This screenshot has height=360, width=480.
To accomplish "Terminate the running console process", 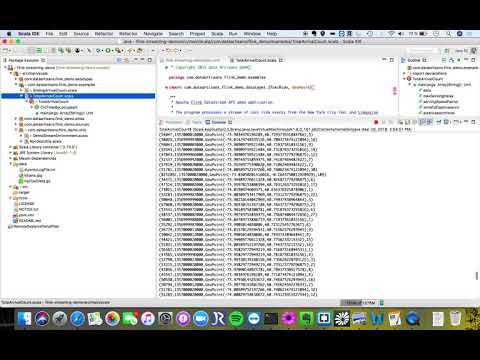I will coord(376,122).
